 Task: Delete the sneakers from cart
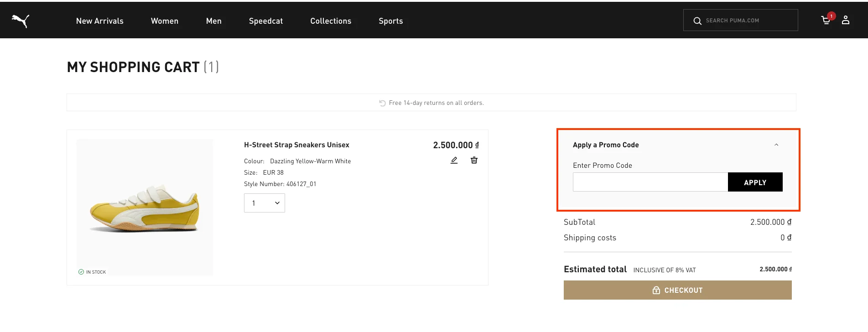474,160
